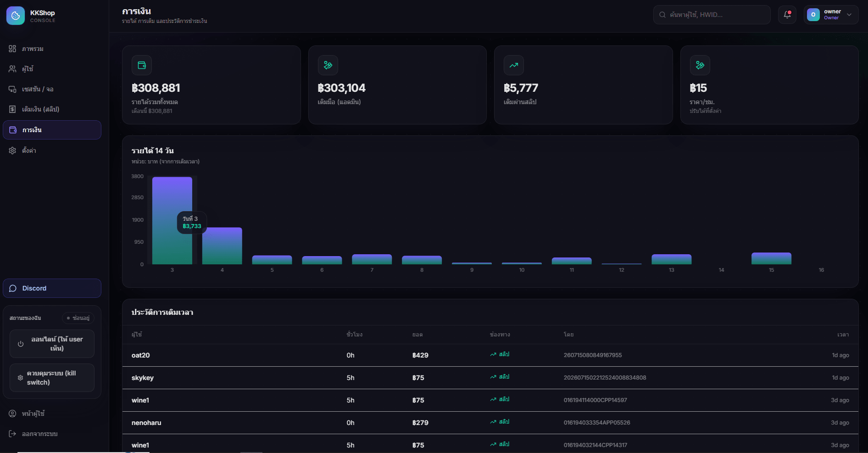Click the KKShop logo icon
Viewport: 868px width, 453px height.
coord(16,16)
